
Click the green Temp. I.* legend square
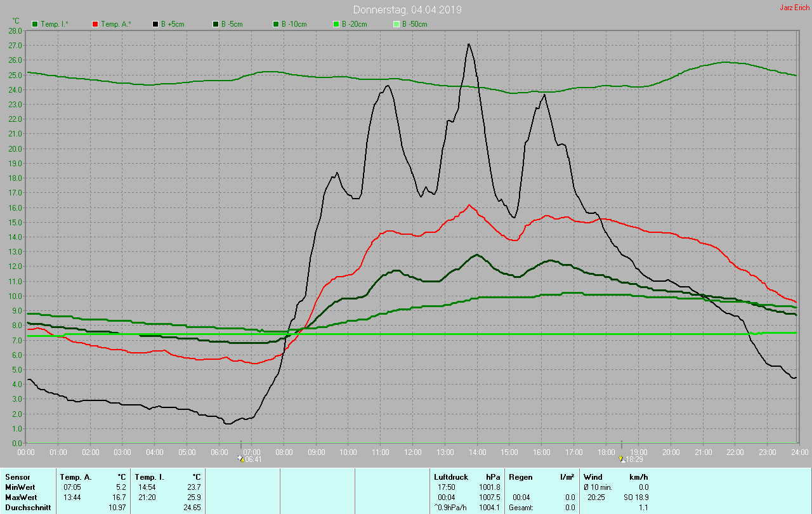click(36, 24)
